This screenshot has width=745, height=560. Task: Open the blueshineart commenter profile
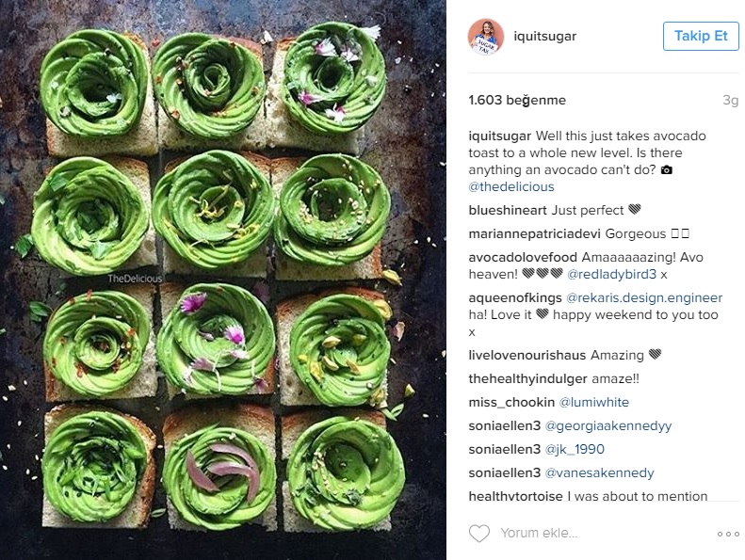coord(508,211)
